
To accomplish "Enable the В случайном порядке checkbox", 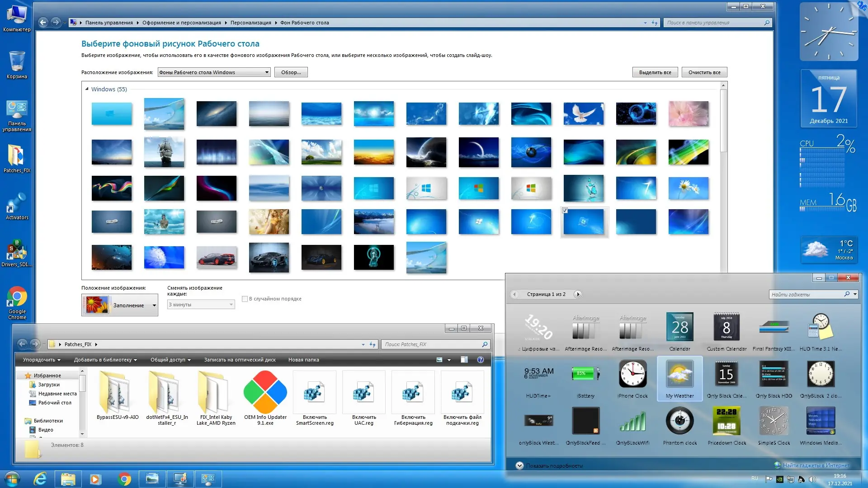I will [x=245, y=299].
